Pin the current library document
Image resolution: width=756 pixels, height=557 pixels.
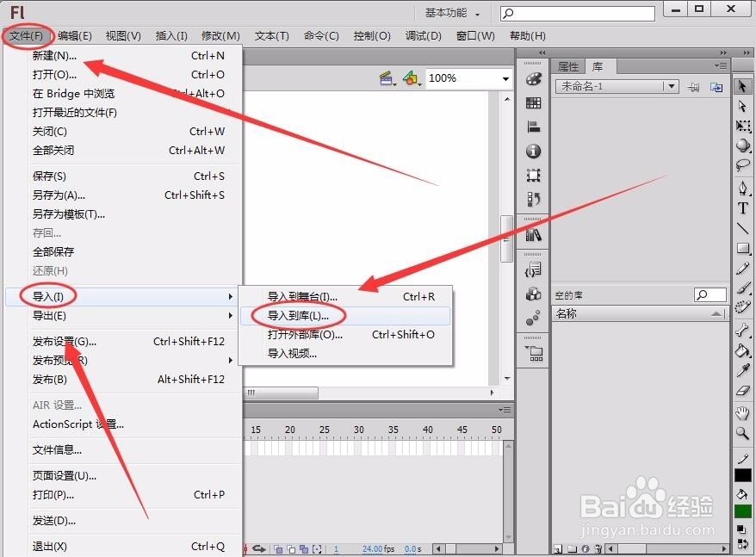pyautogui.click(x=694, y=87)
